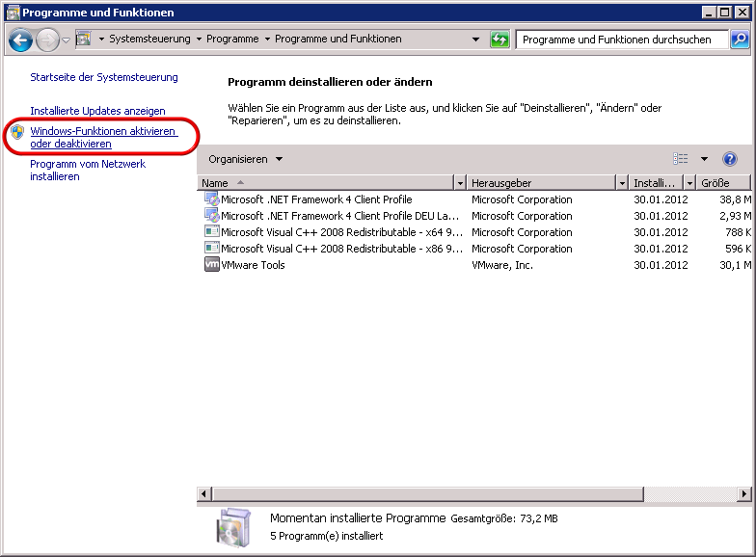Image resolution: width=756 pixels, height=557 pixels.
Task: Minimize the Programme und Funktionen window
Action: [708, 13]
